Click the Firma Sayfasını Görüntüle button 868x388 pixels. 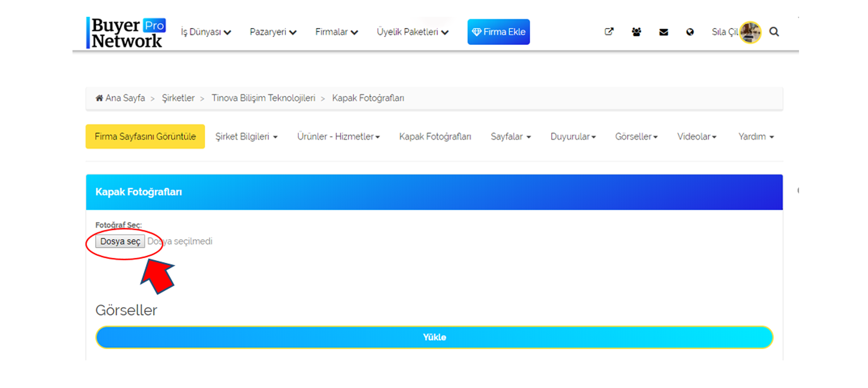coord(146,137)
